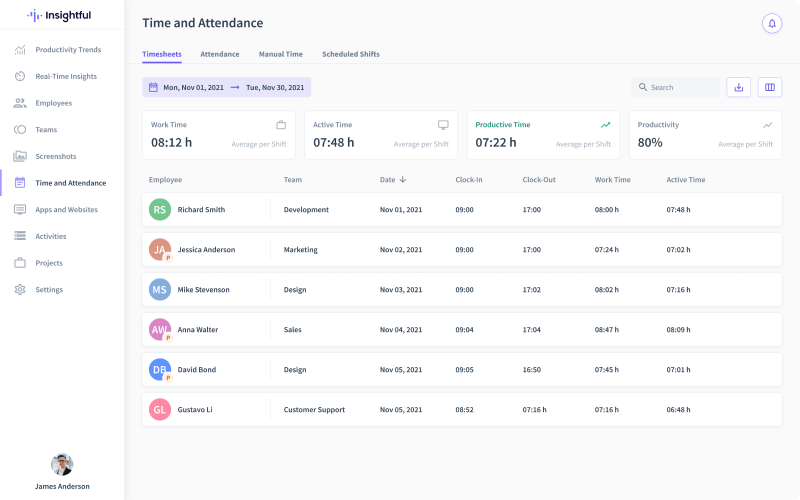Open James Anderson user profile menu
Viewport: 800px width, 500px height.
(62, 471)
